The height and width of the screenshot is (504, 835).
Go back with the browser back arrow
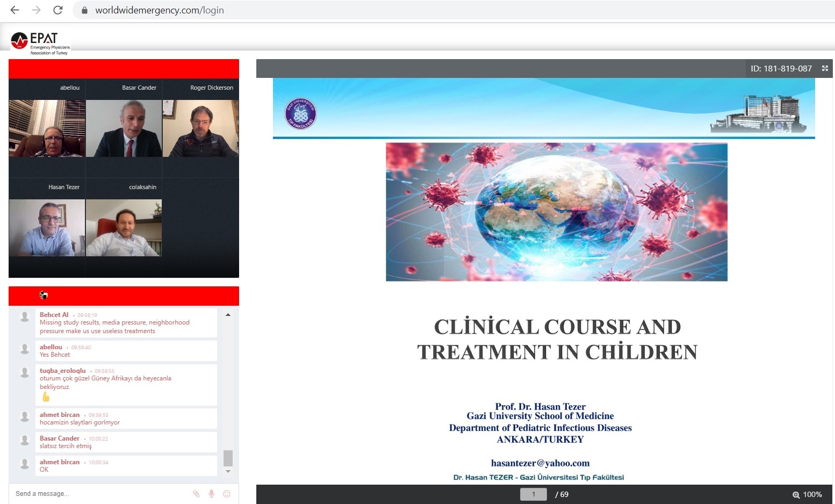15,10
